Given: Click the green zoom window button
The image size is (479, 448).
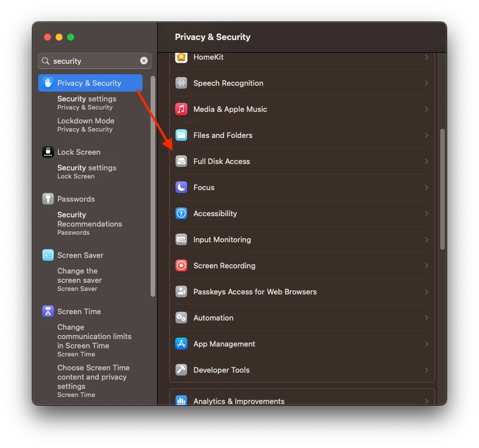Looking at the screenshot, I should click(x=71, y=37).
